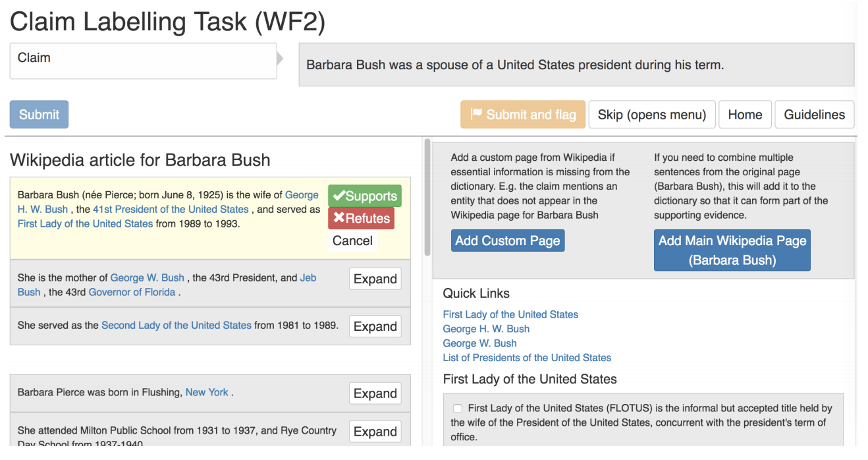Open the George H. W. Bush quick link
Viewport: 868px width, 460px height.
[x=486, y=329]
